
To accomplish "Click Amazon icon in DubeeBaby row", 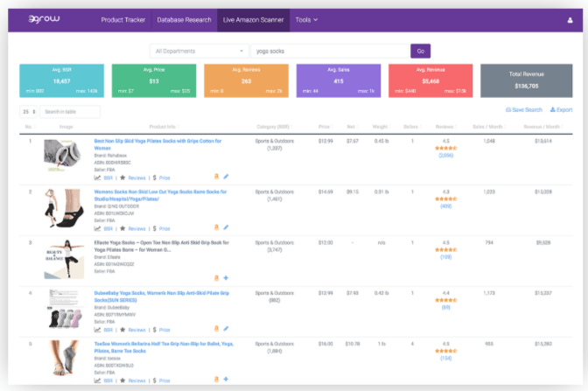I will 216,329.
